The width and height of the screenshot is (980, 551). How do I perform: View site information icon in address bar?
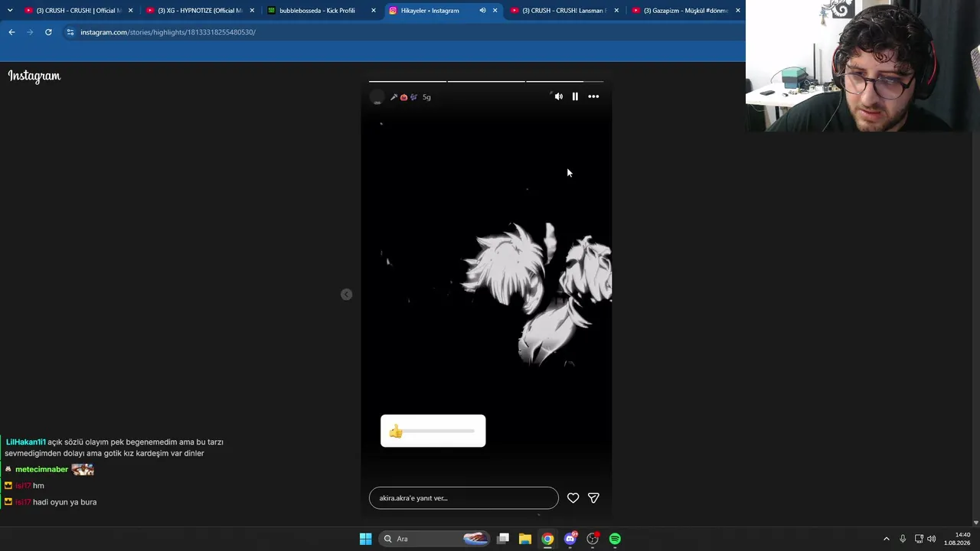70,32
